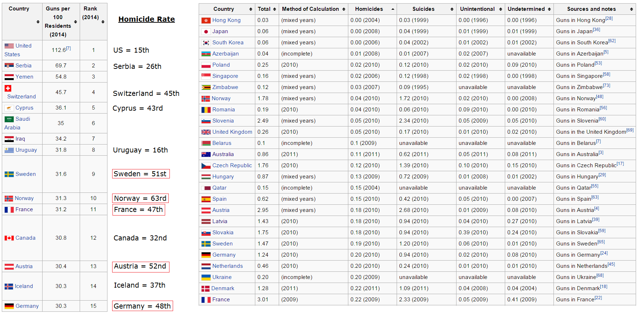This screenshot has height=328, width=644.
Task: Click the Czech Republic flag icon
Action: click(206, 166)
